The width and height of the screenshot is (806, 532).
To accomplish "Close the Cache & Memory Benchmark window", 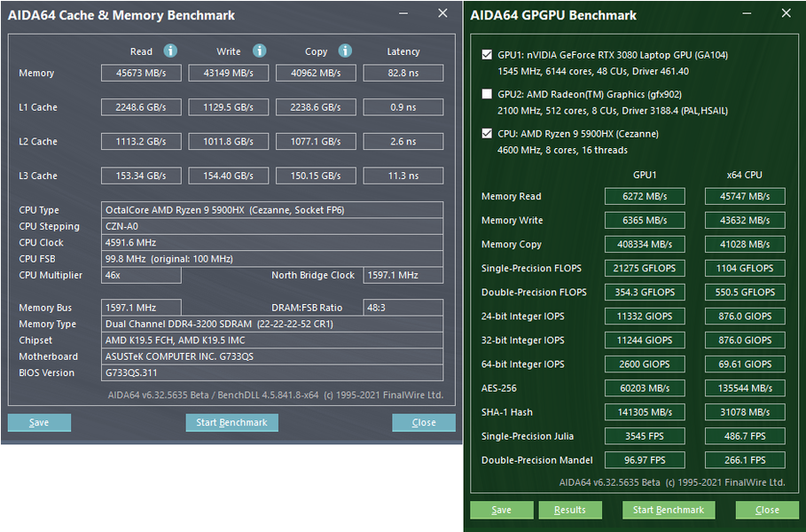I will click(x=442, y=14).
